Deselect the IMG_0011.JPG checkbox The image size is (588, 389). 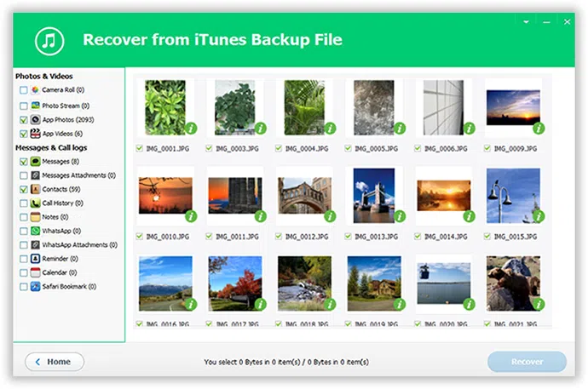pyautogui.click(x=209, y=237)
